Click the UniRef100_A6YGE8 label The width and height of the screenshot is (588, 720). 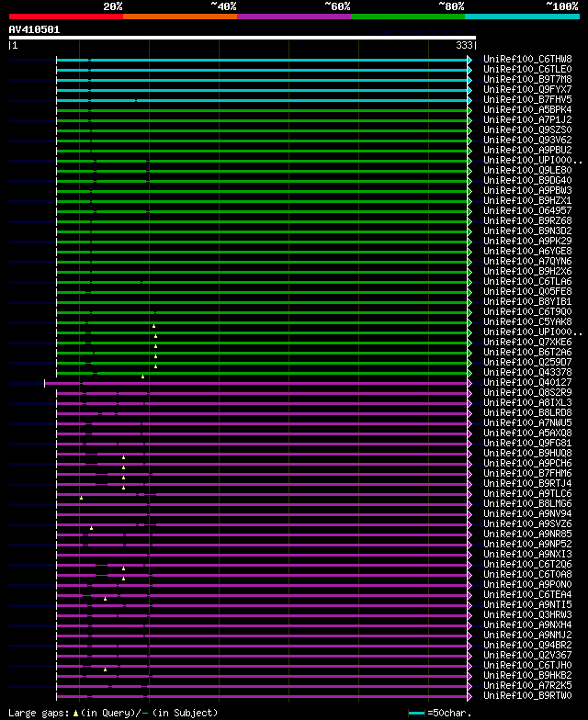point(527,252)
